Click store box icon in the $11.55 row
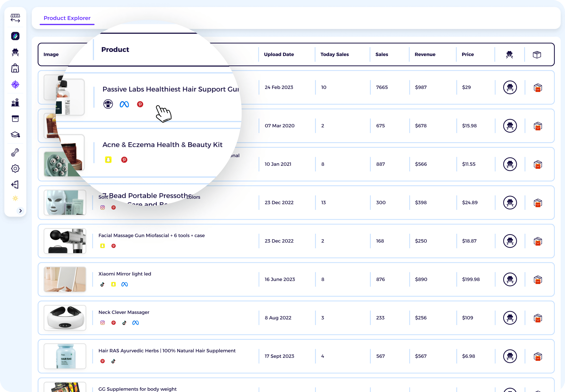 (538, 164)
